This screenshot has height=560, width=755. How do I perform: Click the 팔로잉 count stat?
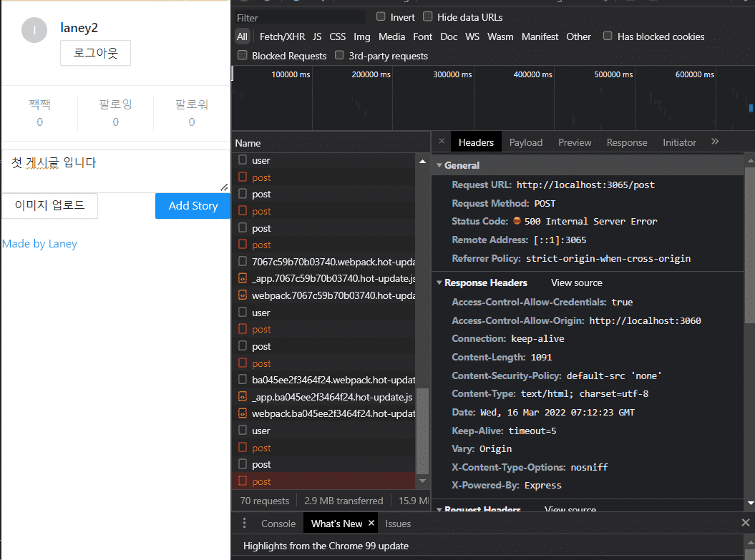click(115, 113)
